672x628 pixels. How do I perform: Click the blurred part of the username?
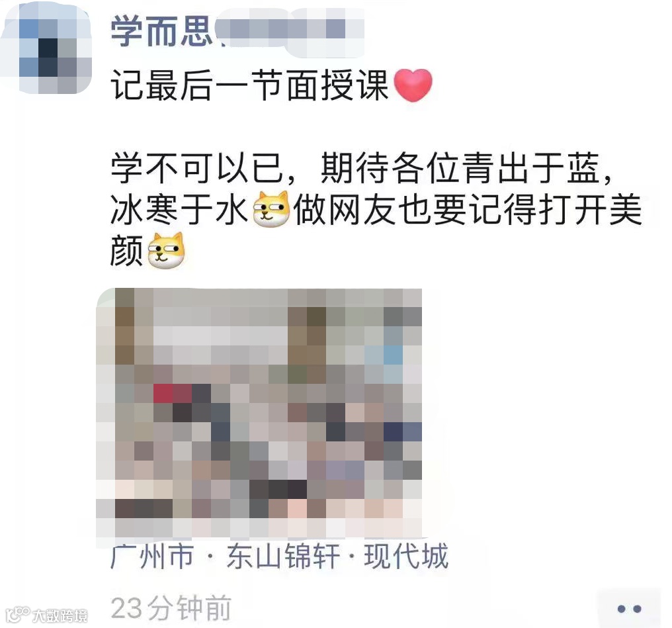289,32
